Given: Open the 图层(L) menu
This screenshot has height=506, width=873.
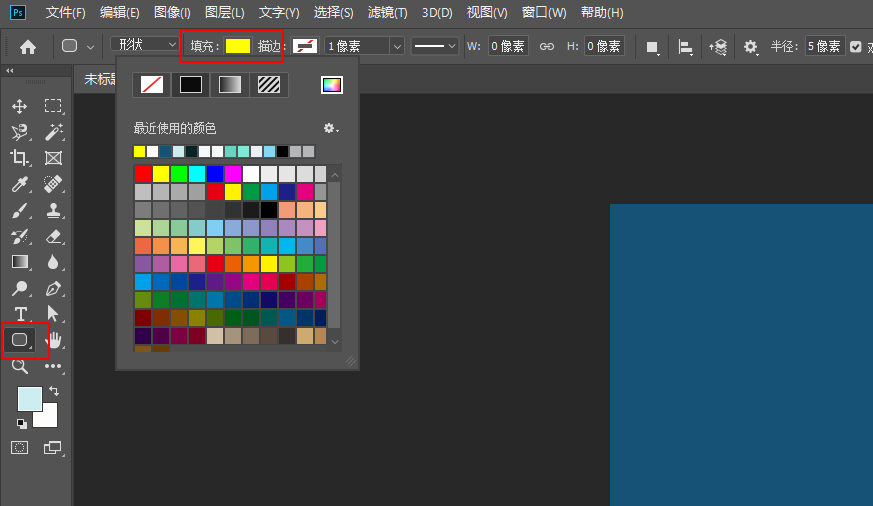Looking at the screenshot, I should click(224, 13).
